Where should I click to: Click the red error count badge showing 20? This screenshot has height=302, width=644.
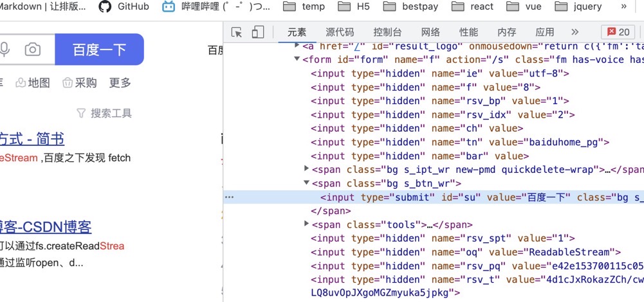click(x=618, y=32)
